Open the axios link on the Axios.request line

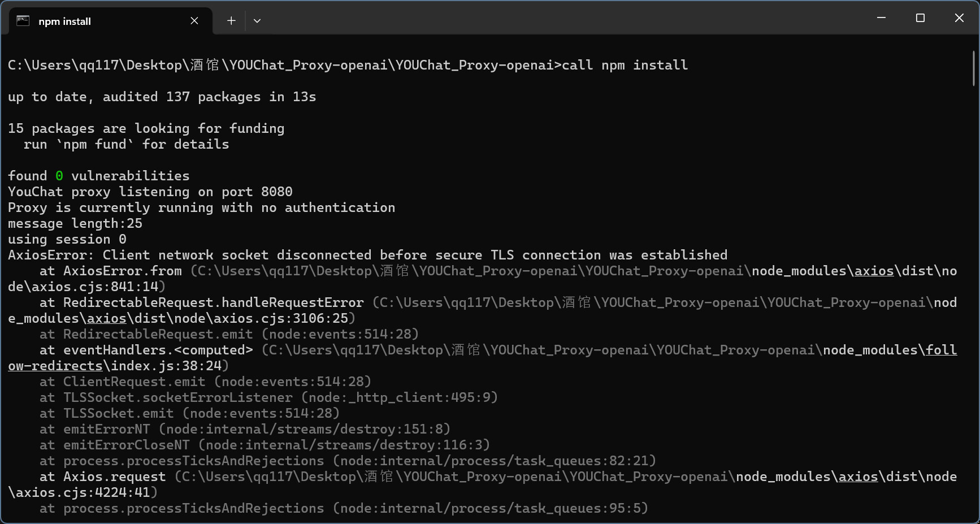point(858,477)
